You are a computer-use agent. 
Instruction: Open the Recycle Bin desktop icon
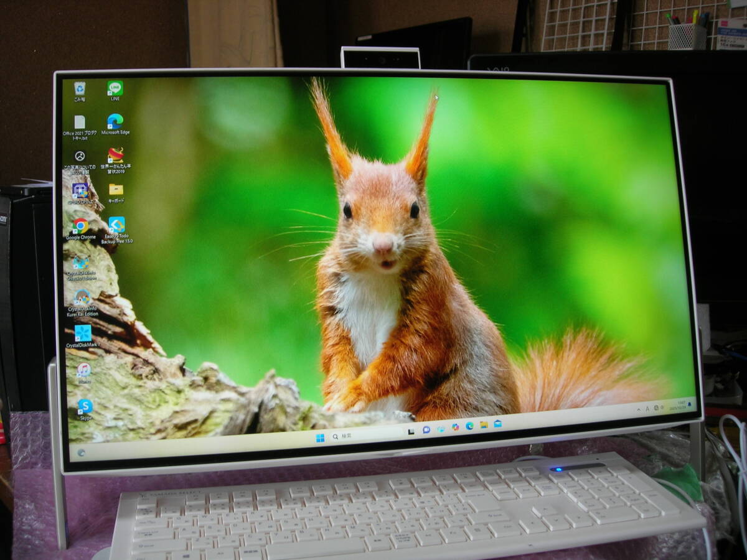79,91
